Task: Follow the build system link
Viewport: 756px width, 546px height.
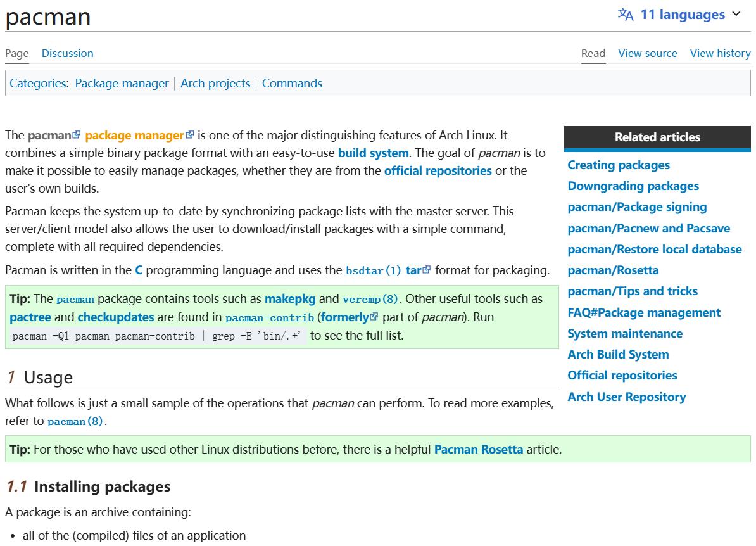Action: click(373, 153)
